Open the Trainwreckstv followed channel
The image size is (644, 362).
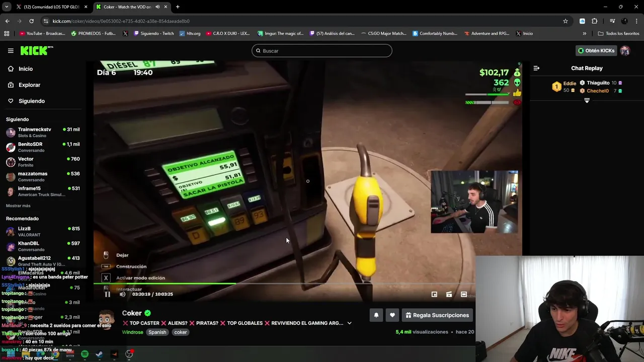pos(43,132)
